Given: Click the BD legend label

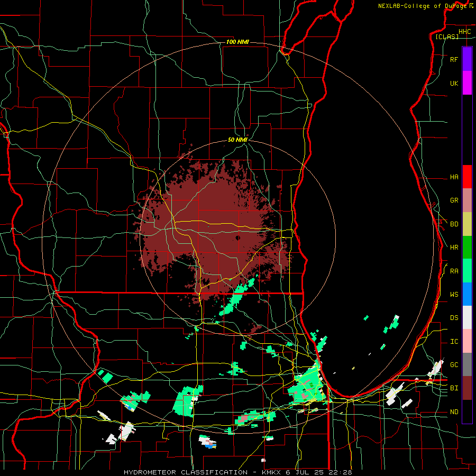Looking at the screenshot, I should [x=454, y=224].
